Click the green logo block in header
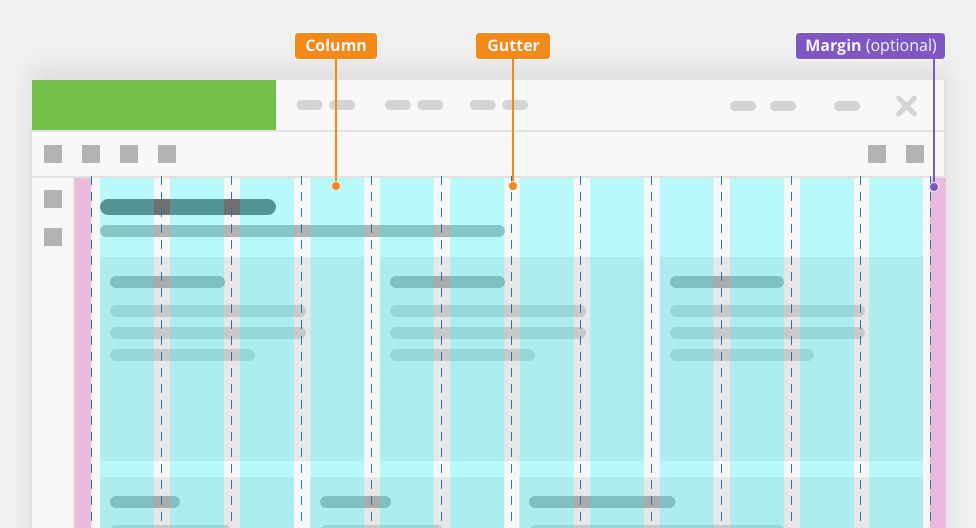 (154, 105)
